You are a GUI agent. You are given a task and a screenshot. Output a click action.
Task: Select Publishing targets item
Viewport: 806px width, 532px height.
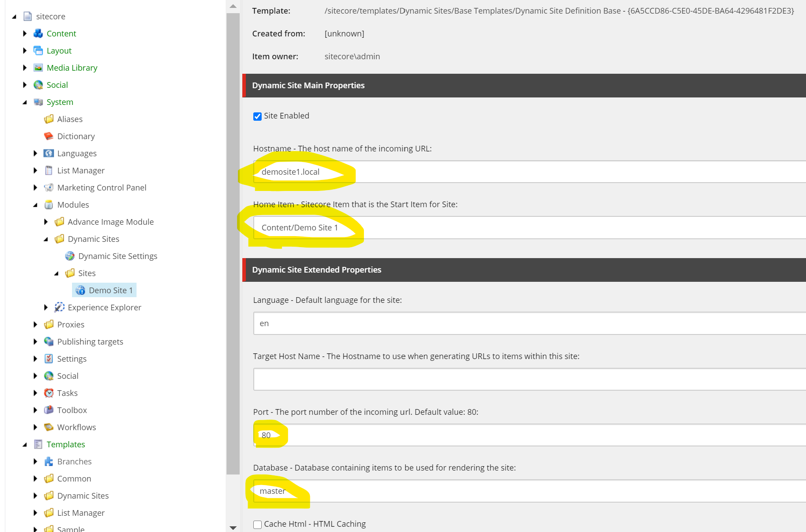click(x=90, y=341)
